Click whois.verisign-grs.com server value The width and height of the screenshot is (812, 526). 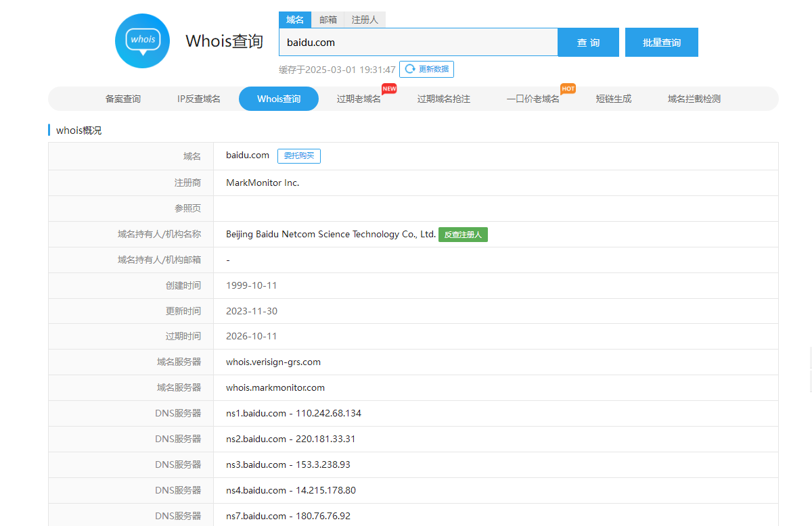pyautogui.click(x=273, y=362)
